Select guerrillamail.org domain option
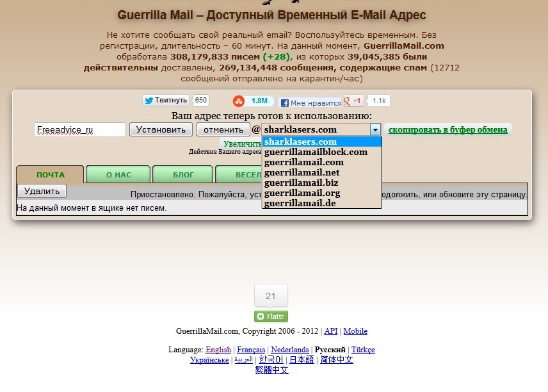Screen dimensions: 548x392 321,193
